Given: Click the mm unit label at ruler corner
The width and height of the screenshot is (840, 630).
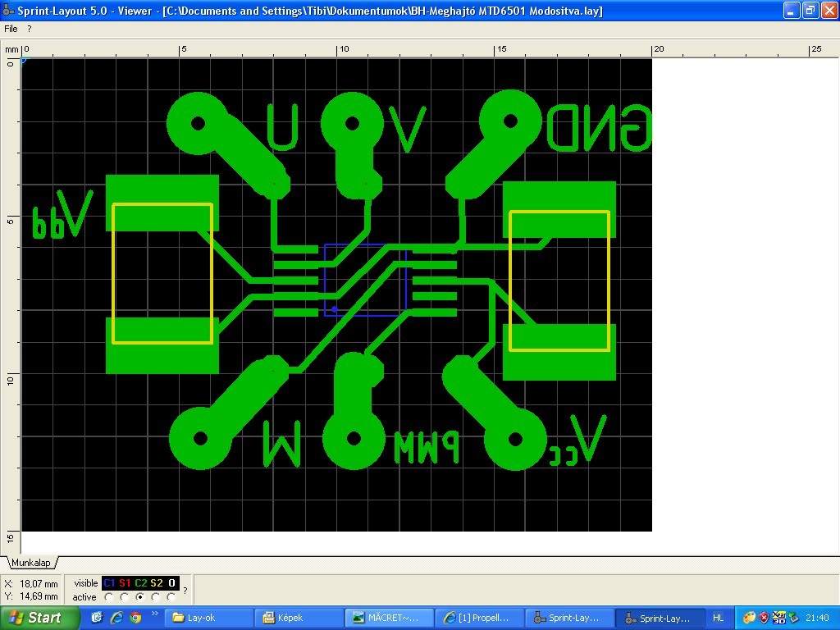Looking at the screenshot, I should (x=11, y=49).
